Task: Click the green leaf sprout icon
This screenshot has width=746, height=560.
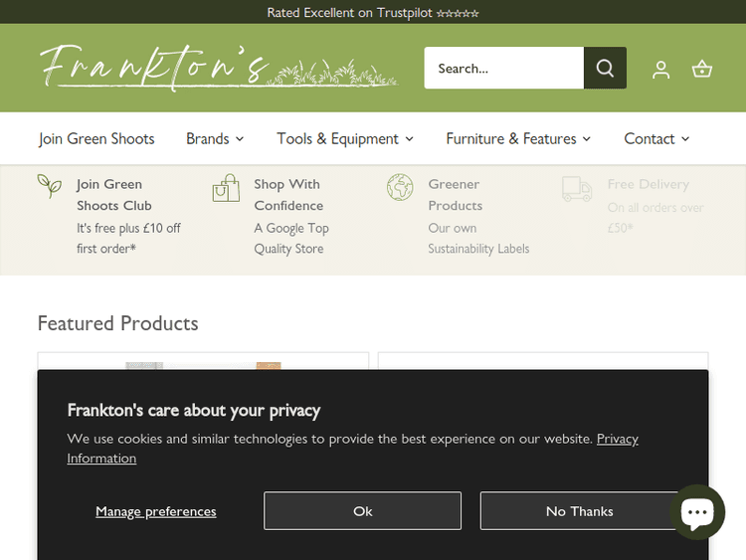Action: coord(50,186)
